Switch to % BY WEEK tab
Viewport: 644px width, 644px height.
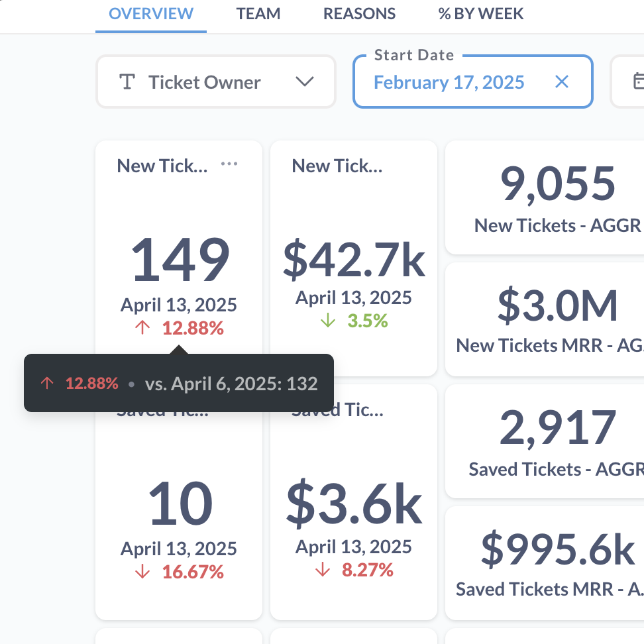coord(481,14)
